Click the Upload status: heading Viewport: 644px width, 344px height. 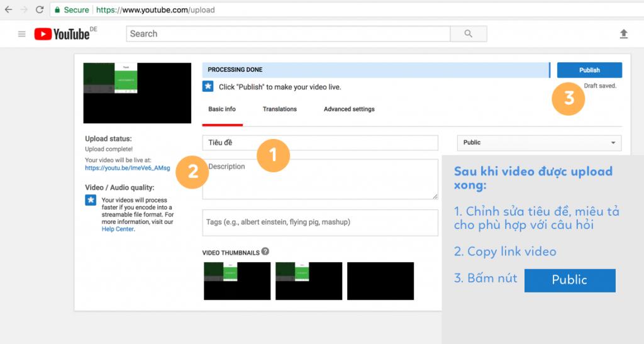pyautogui.click(x=108, y=139)
